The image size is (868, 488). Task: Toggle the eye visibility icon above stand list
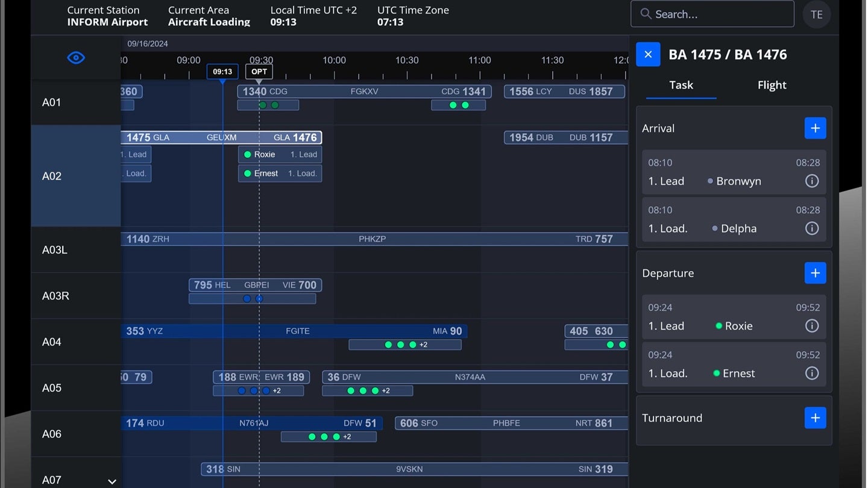coord(75,57)
